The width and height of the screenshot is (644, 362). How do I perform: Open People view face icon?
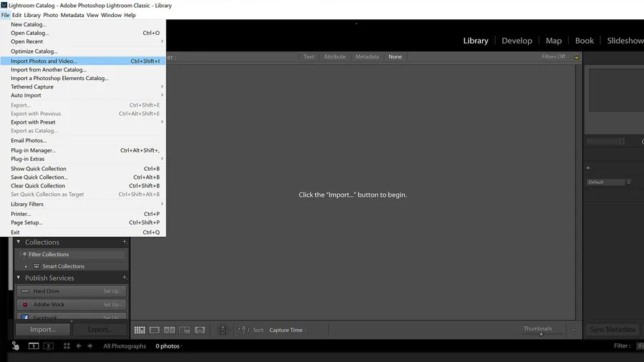point(200,330)
